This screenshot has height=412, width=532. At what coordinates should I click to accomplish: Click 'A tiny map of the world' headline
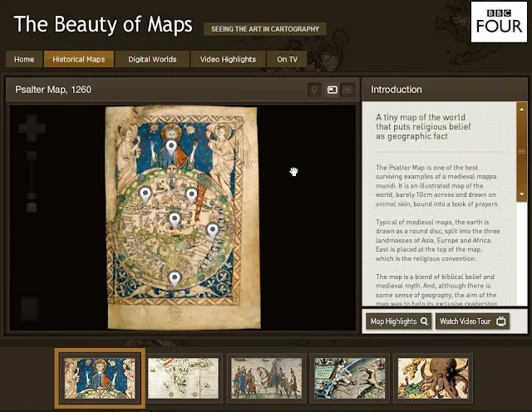click(423, 126)
